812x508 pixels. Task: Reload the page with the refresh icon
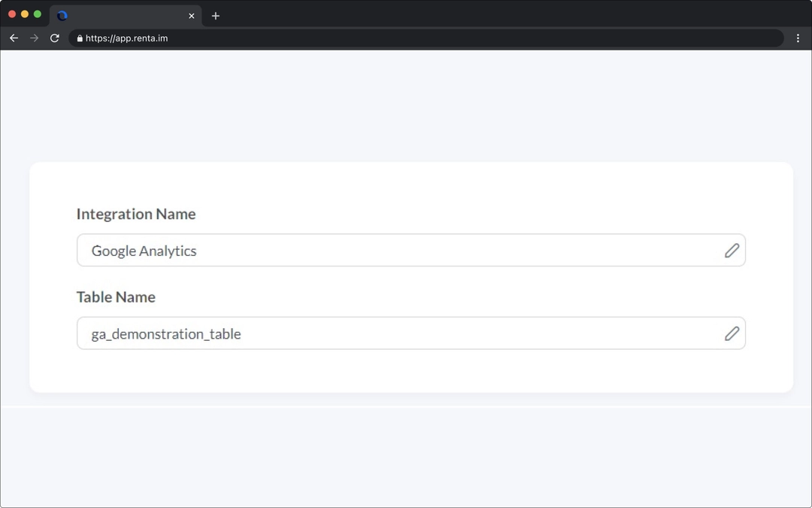coord(54,38)
